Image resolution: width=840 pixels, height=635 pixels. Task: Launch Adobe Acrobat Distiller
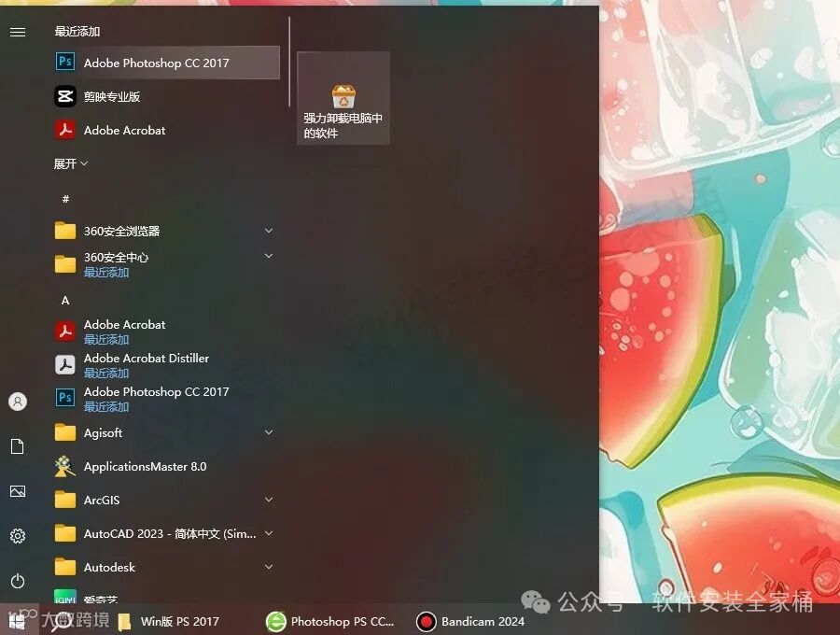[x=167, y=365]
